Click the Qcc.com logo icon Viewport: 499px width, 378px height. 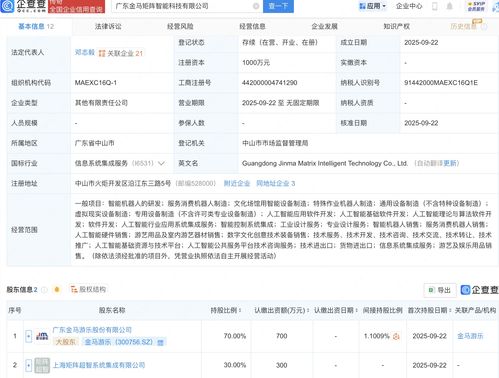tap(7, 6)
